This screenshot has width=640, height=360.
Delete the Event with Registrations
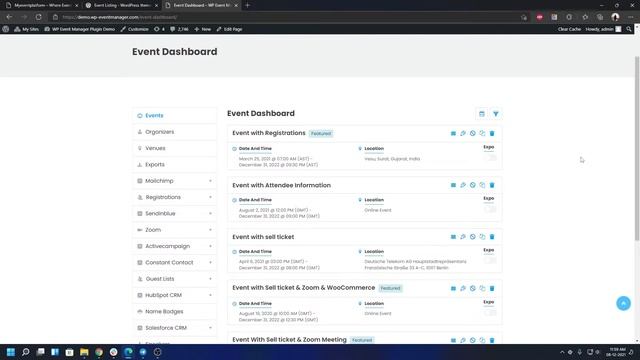coord(492,133)
